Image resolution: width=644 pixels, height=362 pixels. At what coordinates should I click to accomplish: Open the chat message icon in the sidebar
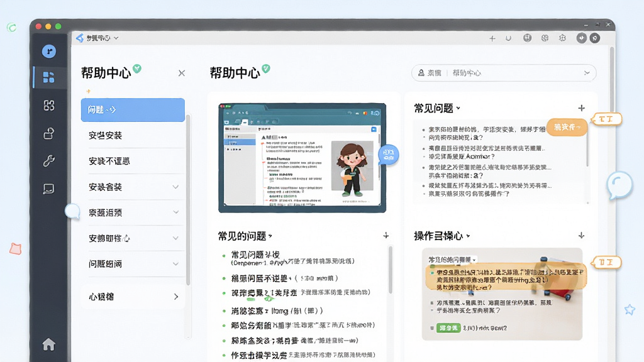click(49, 189)
